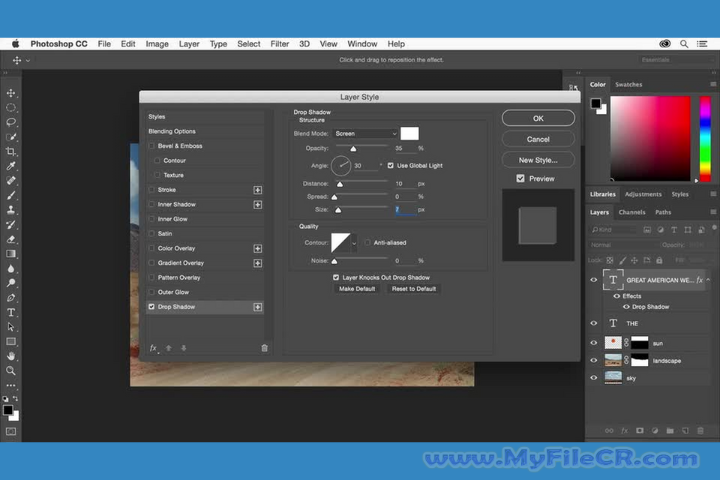Select the Eyedropper tool
720x480 pixels.
[11, 166]
